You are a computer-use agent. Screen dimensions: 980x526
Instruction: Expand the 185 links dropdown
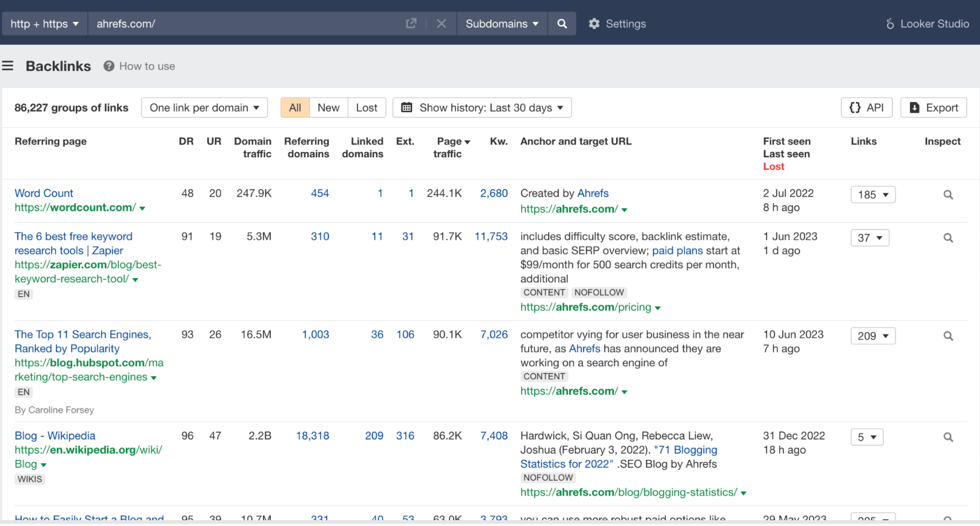(873, 194)
